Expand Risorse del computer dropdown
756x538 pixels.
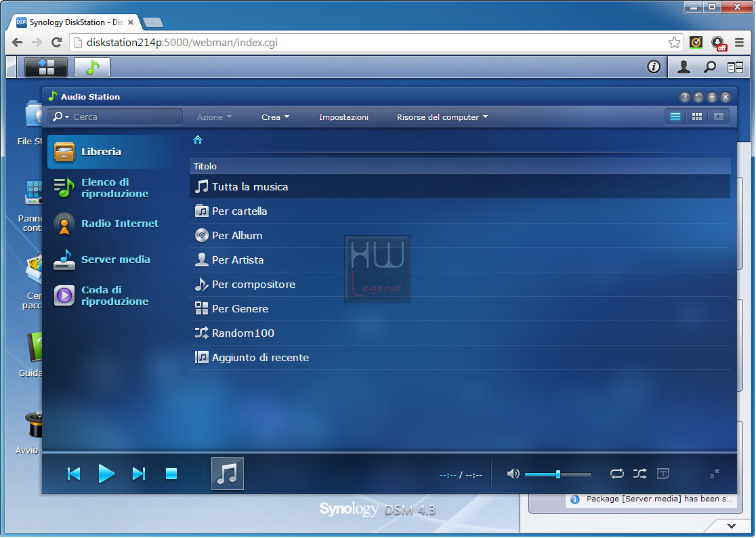tap(442, 117)
